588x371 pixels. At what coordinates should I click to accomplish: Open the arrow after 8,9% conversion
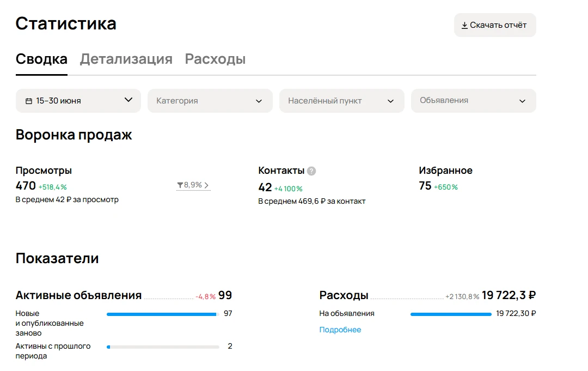(206, 185)
